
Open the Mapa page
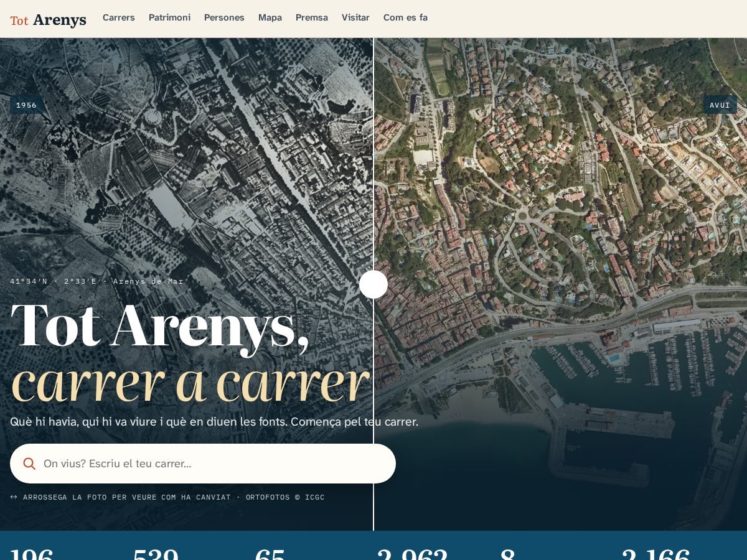point(270,17)
